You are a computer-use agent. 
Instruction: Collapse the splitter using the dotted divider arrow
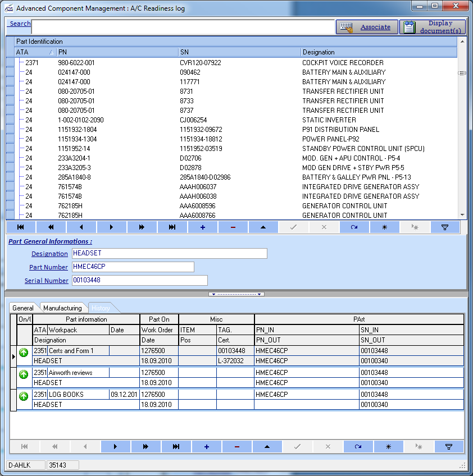pos(236,294)
